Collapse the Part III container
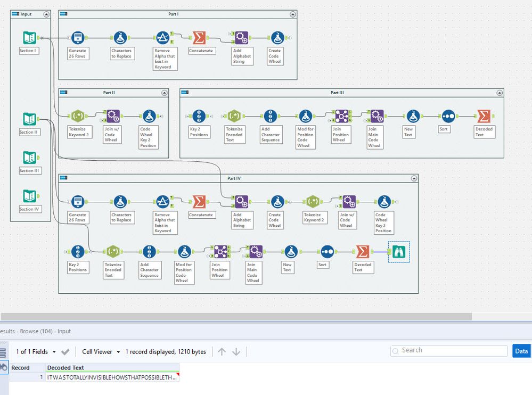Viewport: 532px width, 395px height. (500, 93)
